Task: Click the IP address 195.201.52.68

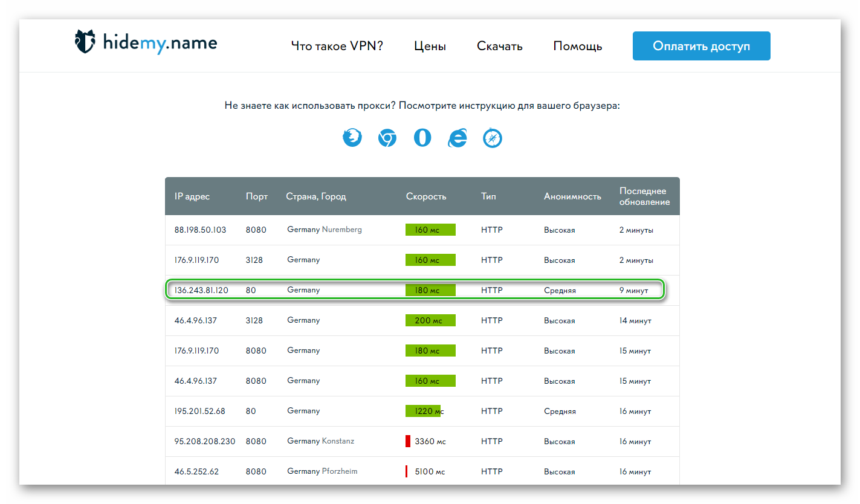Action: (199, 412)
